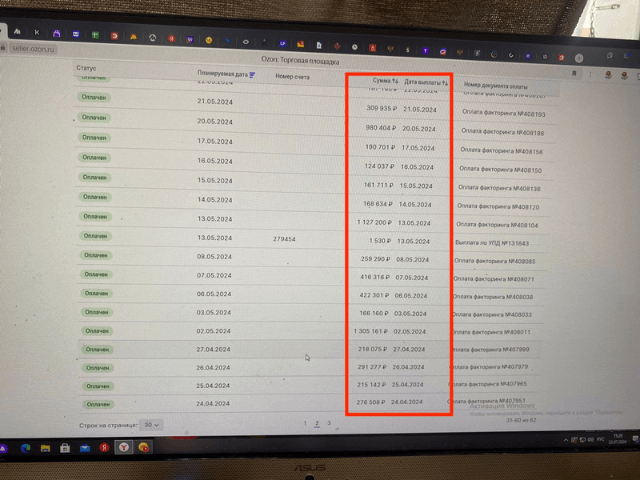Go to page 3 of the table
The image size is (640, 480).
pos(329,423)
